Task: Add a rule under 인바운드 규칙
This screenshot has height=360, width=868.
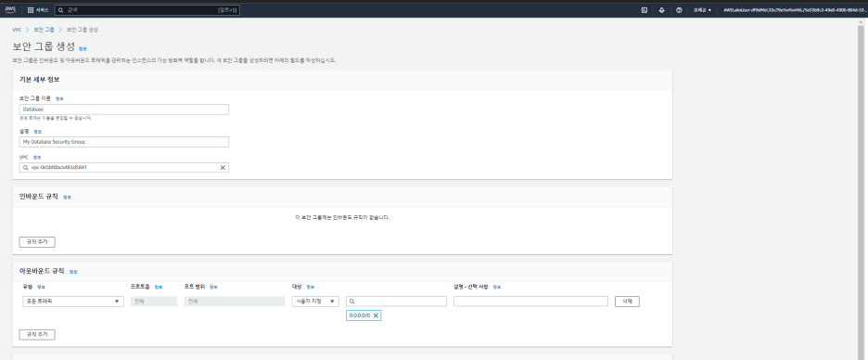Action: pos(37,242)
